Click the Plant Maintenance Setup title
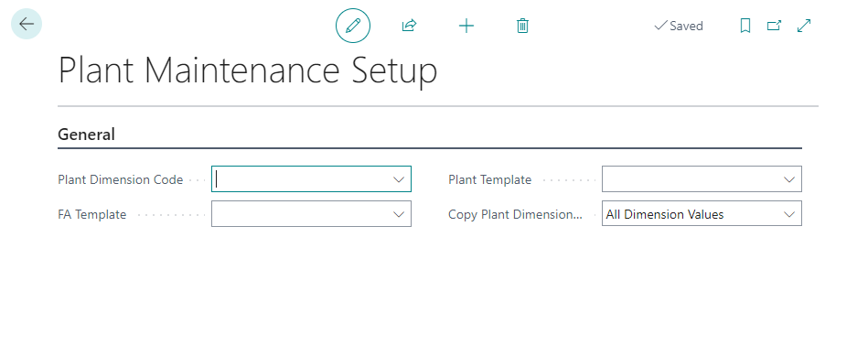868x345 pixels. [248, 70]
